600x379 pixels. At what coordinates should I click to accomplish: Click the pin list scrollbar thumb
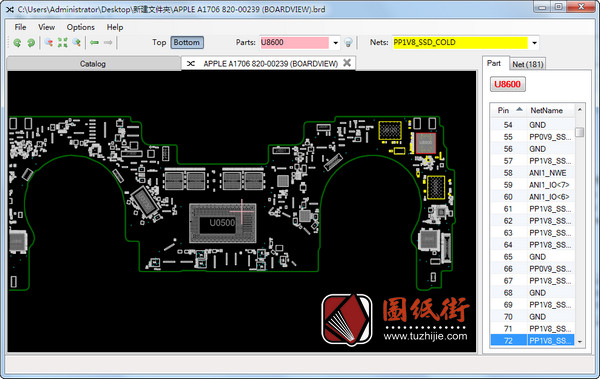point(580,132)
